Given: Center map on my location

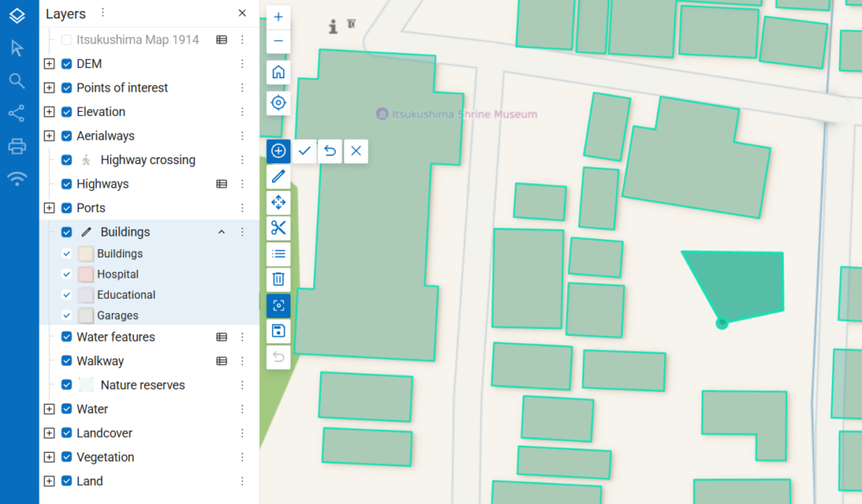Looking at the screenshot, I should (278, 103).
